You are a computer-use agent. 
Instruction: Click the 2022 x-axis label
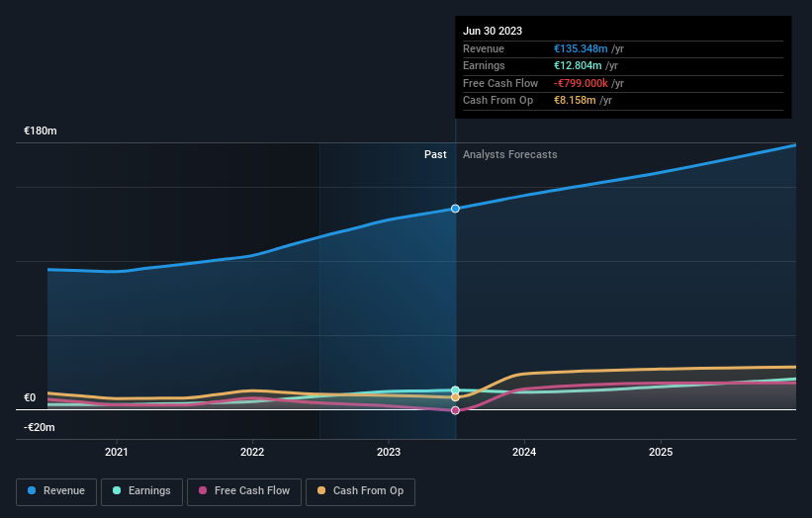pyautogui.click(x=252, y=452)
